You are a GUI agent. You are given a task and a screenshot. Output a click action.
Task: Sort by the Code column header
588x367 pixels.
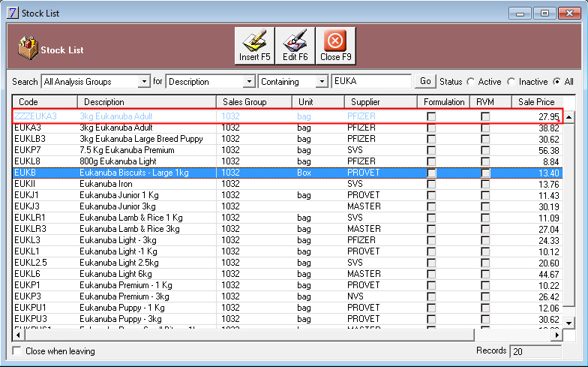(45, 102)
